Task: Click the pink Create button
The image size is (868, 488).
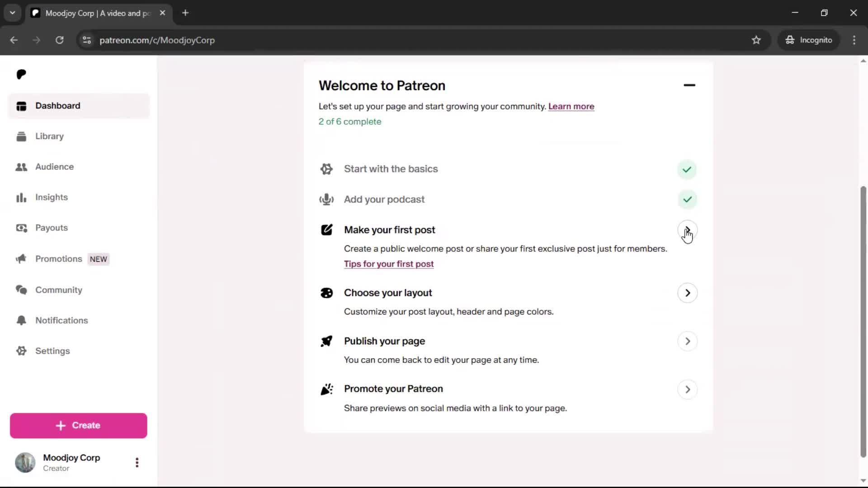Action: click(79, 426)
